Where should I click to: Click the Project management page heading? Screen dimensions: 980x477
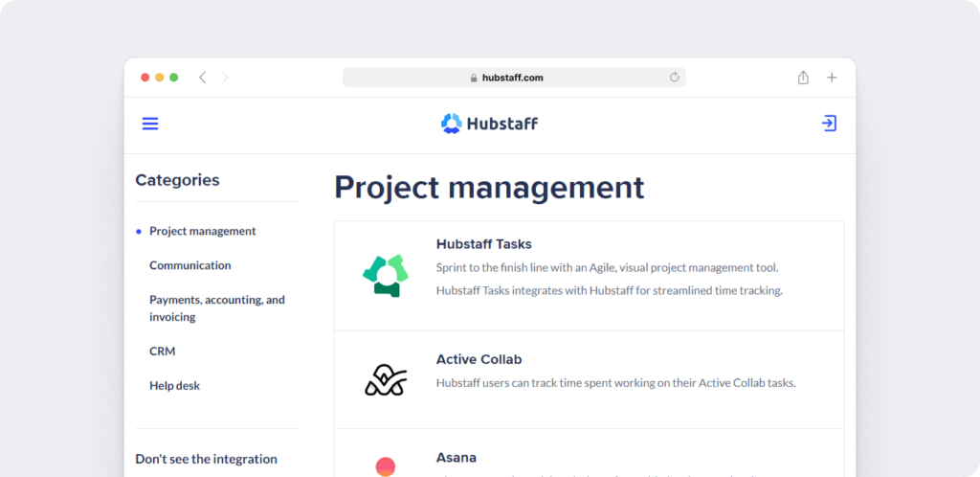(x=489, y=188)
